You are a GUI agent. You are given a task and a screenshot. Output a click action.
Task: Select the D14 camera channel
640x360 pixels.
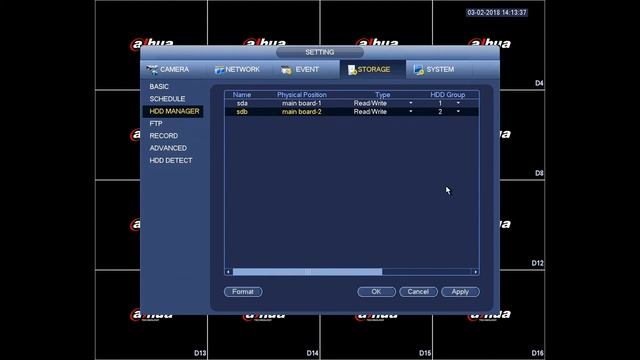coord(312,353)
